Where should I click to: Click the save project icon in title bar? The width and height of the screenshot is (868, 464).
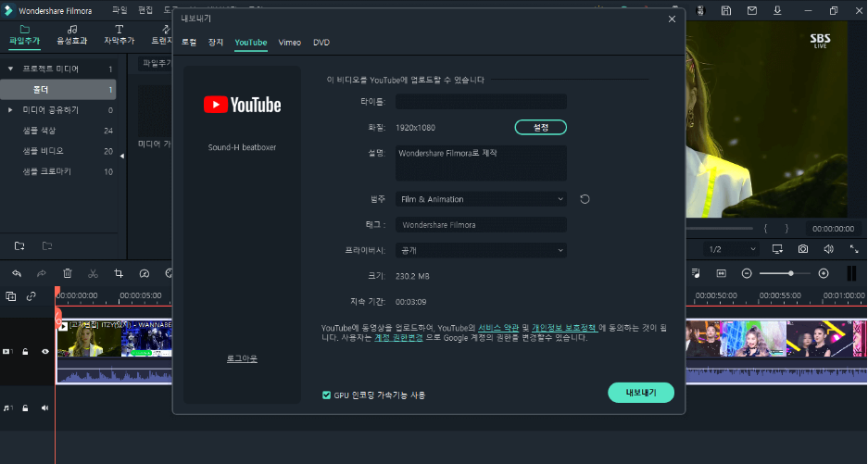pos(726,10)
